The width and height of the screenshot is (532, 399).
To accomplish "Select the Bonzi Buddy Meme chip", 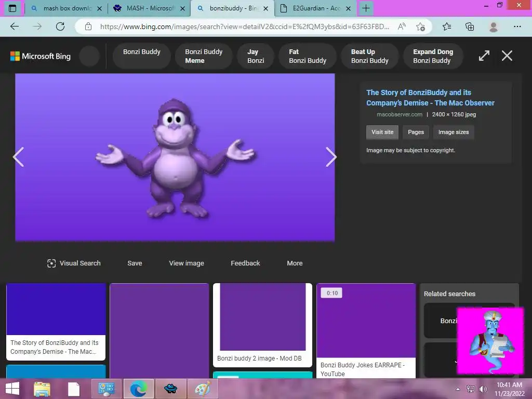I will 204,56.
